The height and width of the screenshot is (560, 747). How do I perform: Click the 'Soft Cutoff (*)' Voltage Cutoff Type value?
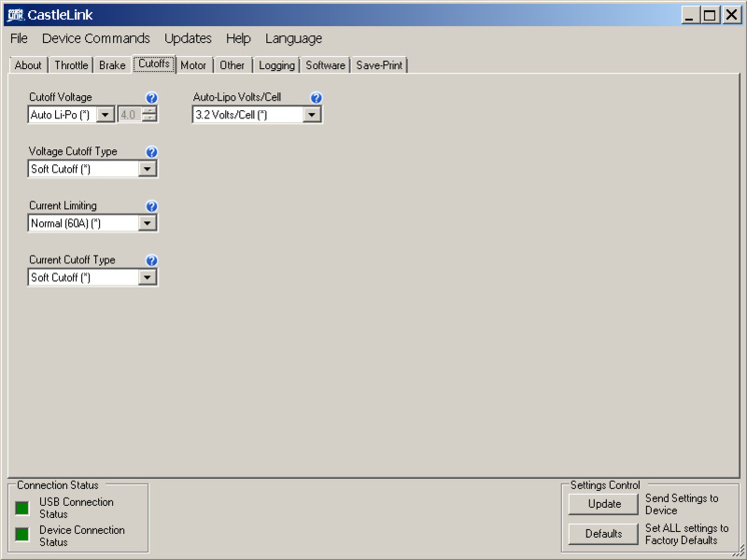point(61,169)
